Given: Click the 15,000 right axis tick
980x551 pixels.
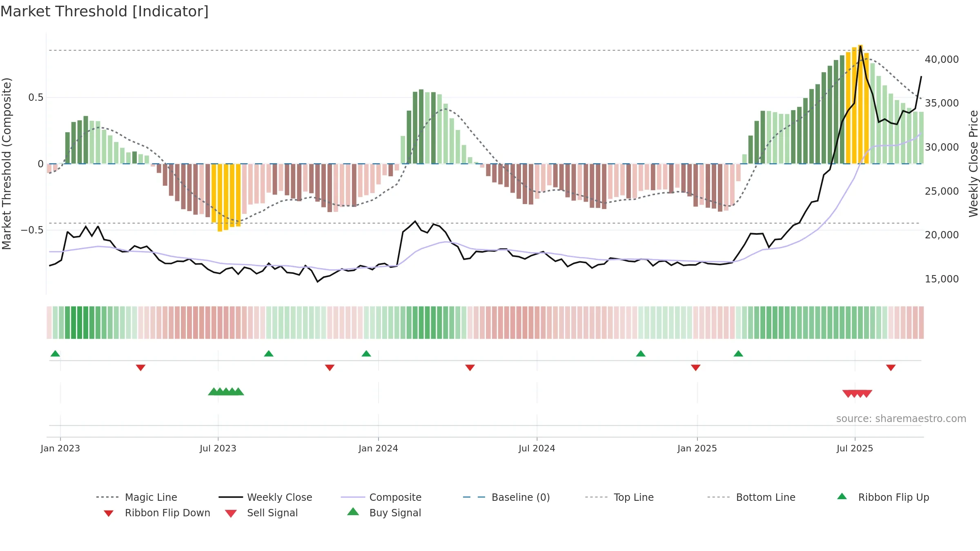Looking at the screenshot, I should [x=942, y=279].
